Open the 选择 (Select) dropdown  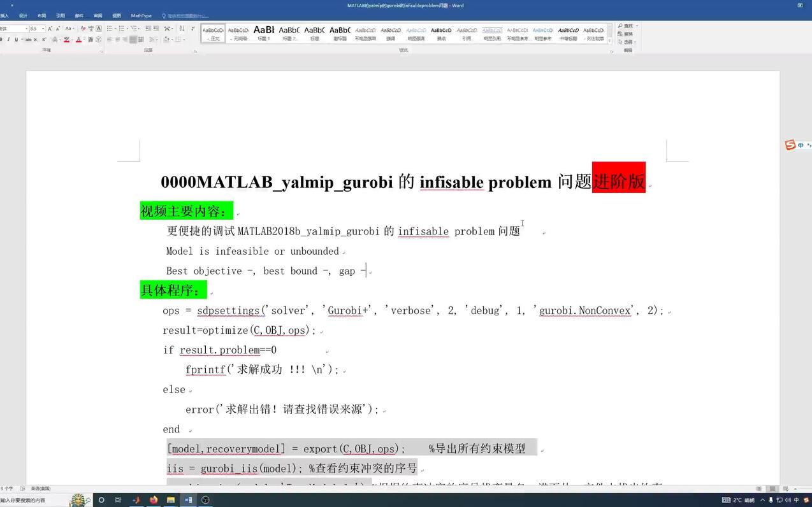pyautogui.click(x=628, y=42)
